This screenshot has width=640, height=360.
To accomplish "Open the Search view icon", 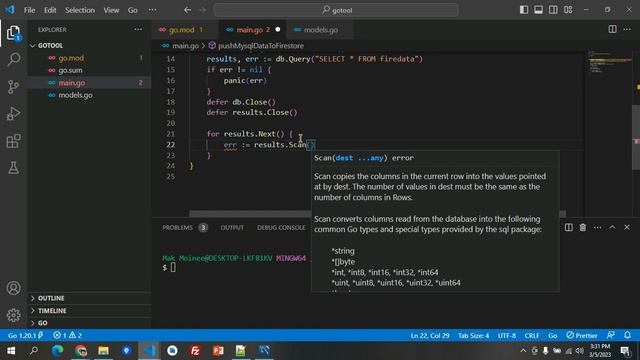I will 13,60.
